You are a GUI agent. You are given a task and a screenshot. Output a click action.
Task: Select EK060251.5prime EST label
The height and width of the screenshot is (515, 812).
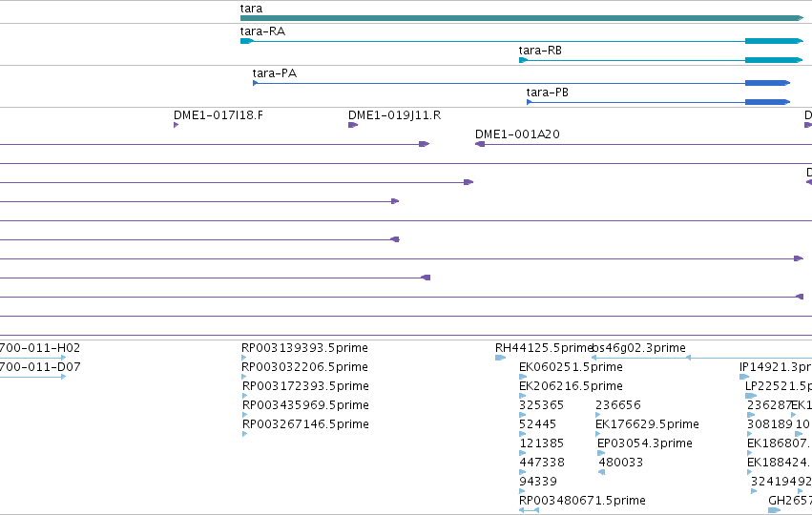tap(571, 367)
